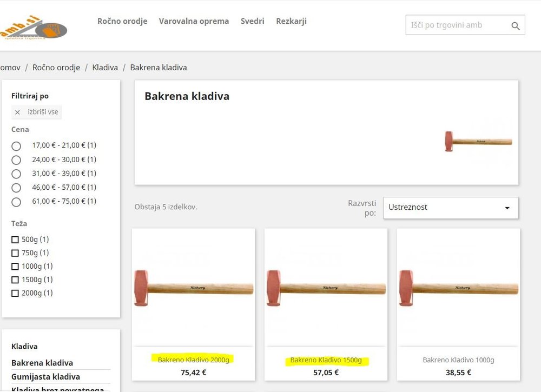Open the Svedri menu
The image size is (541, 392).
click(x=252, y=21)
